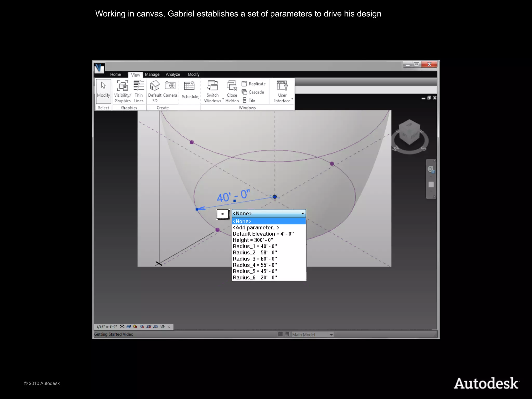Toggle Sun Path in view control bar

[135, 327]
